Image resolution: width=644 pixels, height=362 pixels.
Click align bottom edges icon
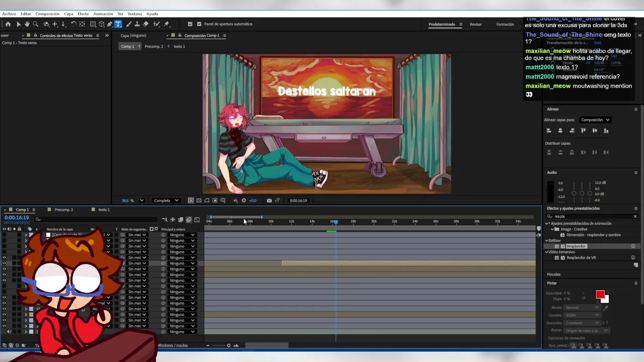click(606, 131)
